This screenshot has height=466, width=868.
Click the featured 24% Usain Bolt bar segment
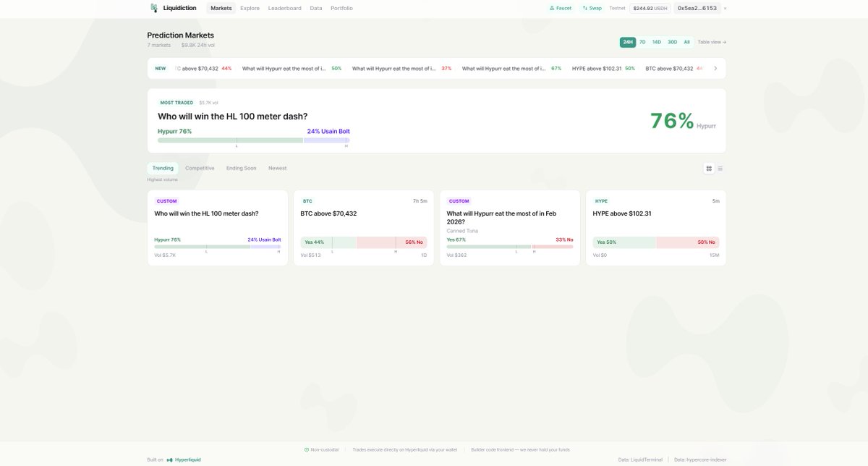point(327,140)
